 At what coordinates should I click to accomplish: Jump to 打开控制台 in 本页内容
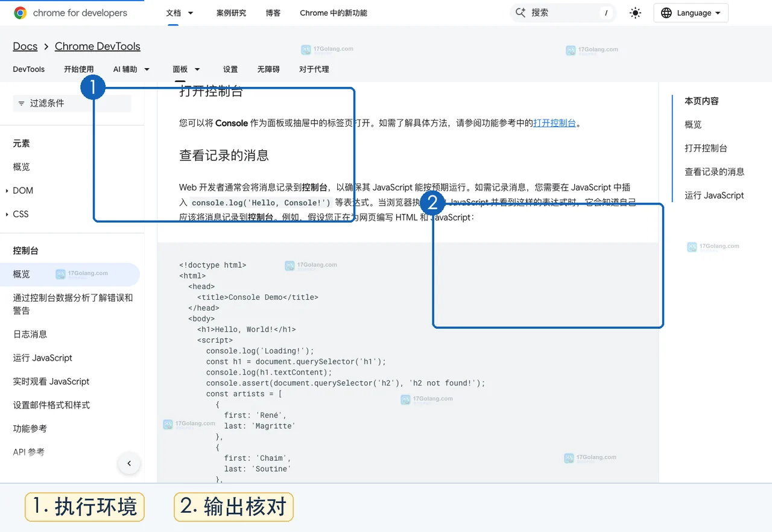click(706, 148)
